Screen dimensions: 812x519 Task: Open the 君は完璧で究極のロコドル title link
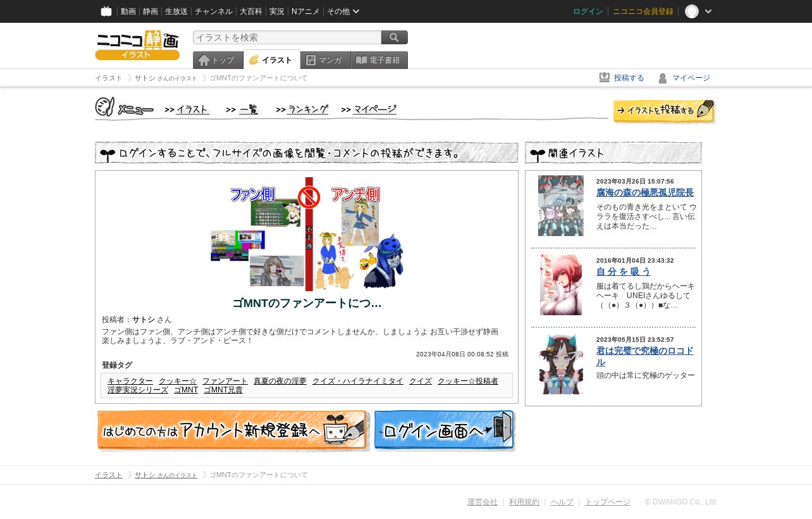click(645, 356)
